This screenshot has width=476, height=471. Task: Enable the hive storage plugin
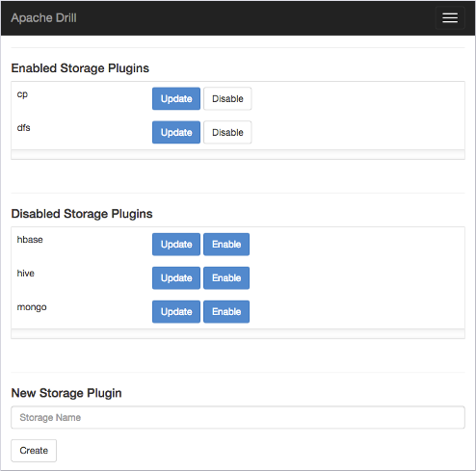pos(226,278)
